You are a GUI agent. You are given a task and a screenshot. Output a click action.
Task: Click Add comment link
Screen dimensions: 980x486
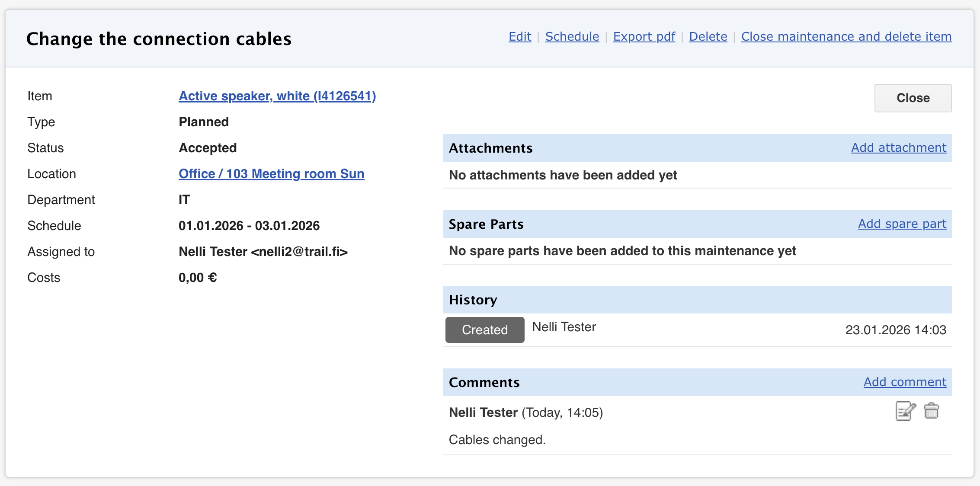[905, 382]
